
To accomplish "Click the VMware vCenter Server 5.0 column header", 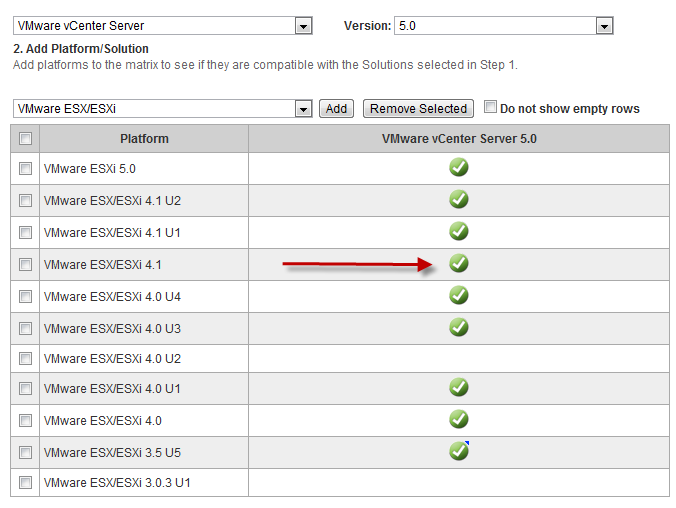I will click(459, 139).
